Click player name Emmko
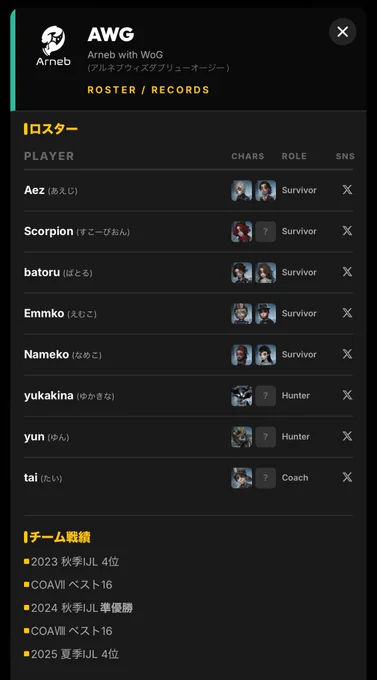377x680 pixels. point(44,313)
